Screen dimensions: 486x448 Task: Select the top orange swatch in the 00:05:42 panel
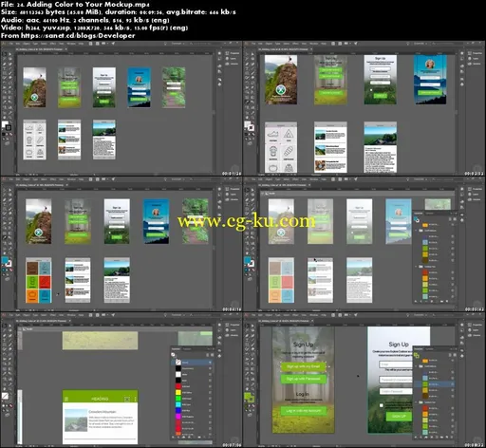425,225
